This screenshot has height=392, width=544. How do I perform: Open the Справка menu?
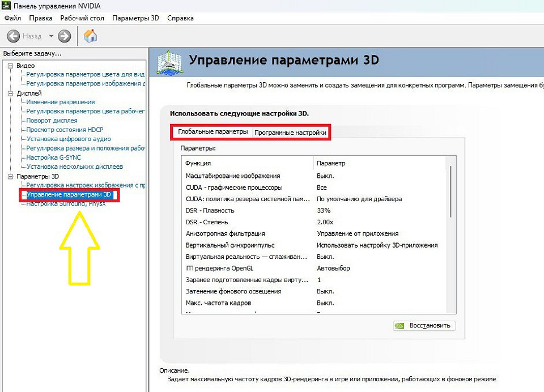pos(181,18)
